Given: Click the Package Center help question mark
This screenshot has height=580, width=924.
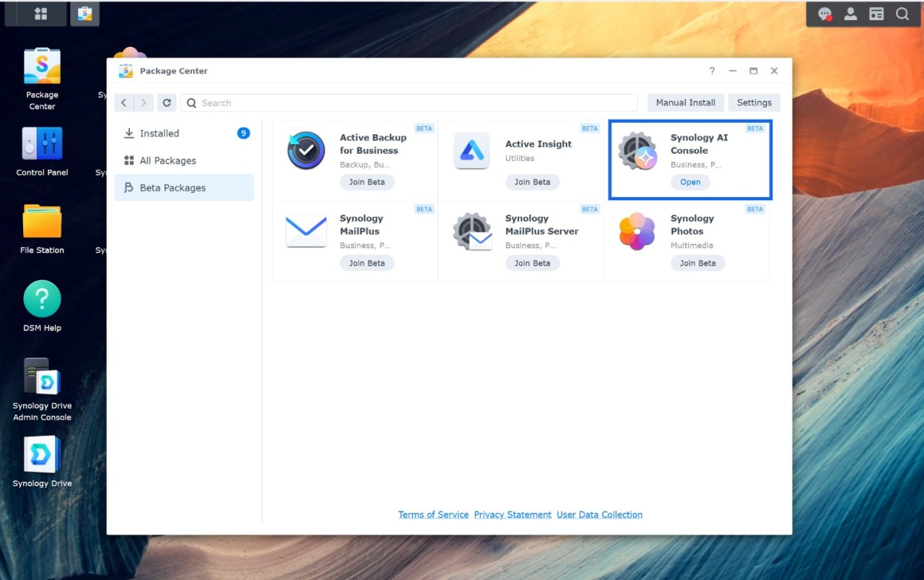Looking at the screenshot, I should tap(711, 71).
